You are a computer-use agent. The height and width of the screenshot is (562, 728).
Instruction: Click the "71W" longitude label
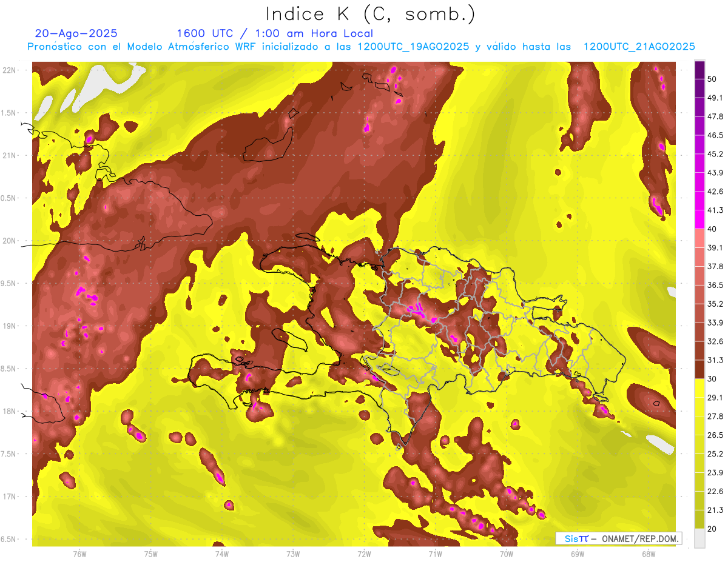435,554
